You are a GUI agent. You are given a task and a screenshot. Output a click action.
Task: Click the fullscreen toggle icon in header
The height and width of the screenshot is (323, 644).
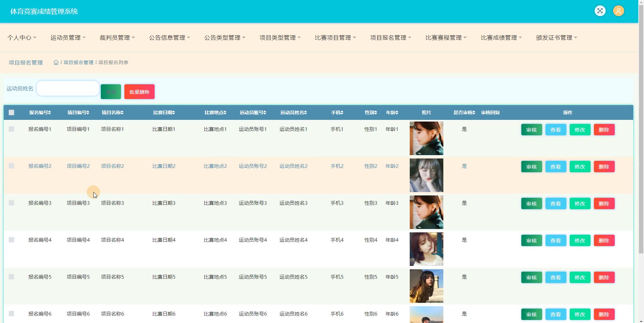pyautogui.click(x=600, y=11)
